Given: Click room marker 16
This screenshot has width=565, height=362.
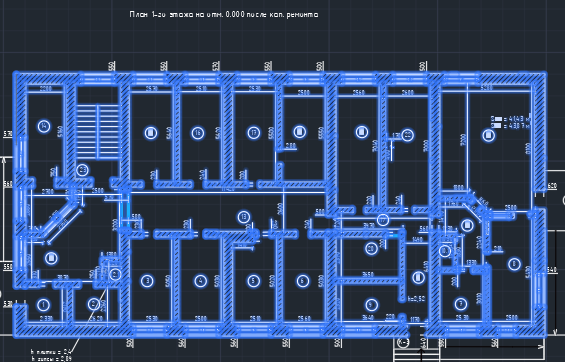Looking at the screenshot, I should pos(197,133).
